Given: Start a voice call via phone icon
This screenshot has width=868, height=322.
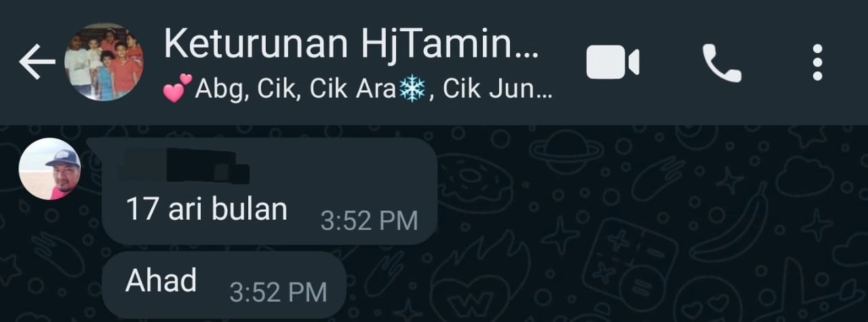Looking at the screenshot, I should (722, 63).
